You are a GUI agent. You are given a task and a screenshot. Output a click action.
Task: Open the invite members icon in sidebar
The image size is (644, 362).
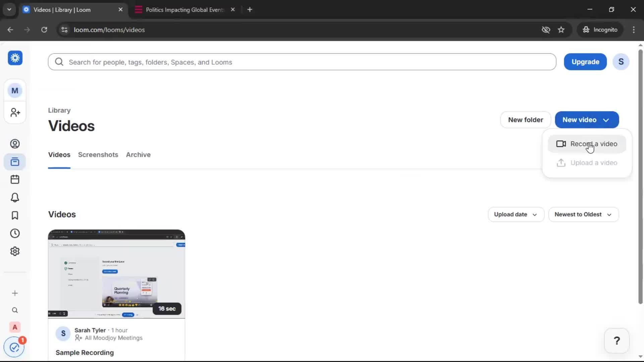[x=15, y=113]
